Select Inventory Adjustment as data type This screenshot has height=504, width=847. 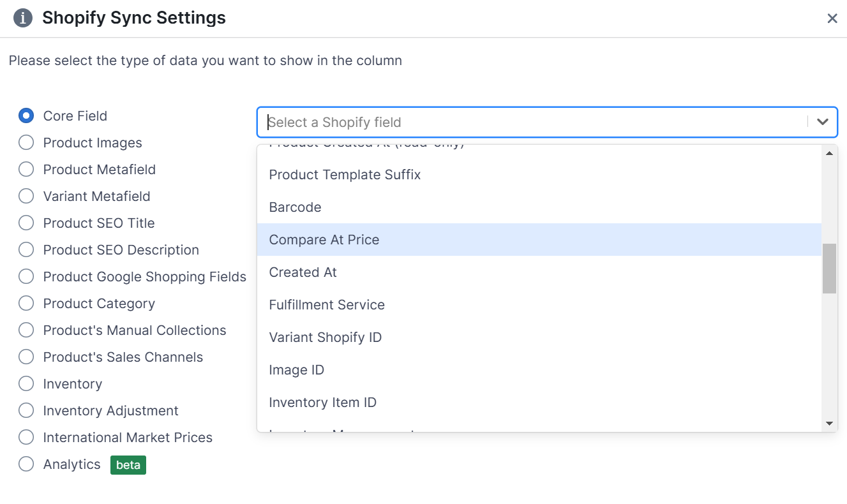pos(26,410)
